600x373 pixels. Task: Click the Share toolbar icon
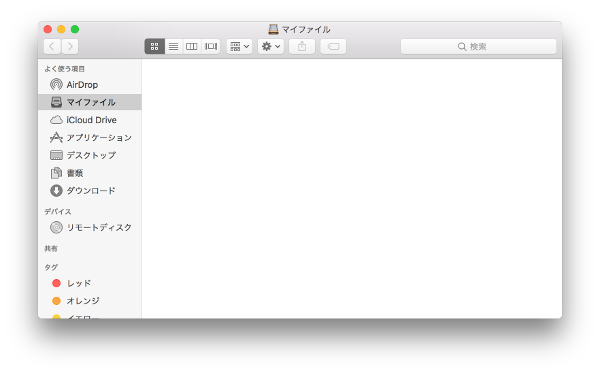click(302, 46)
